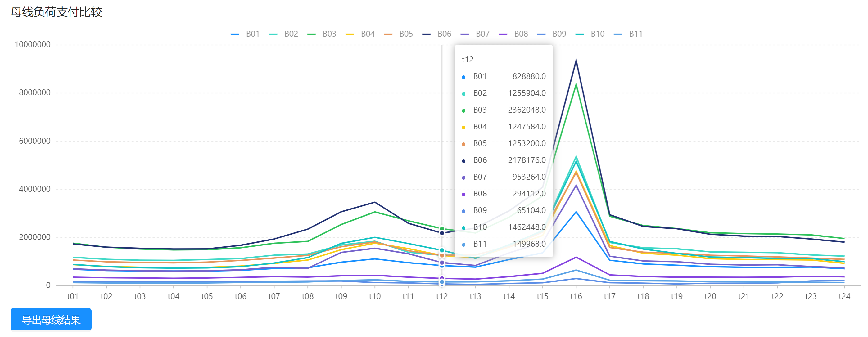
Task: Click the t20 x-axis label
Action: [x=710, y=296]
